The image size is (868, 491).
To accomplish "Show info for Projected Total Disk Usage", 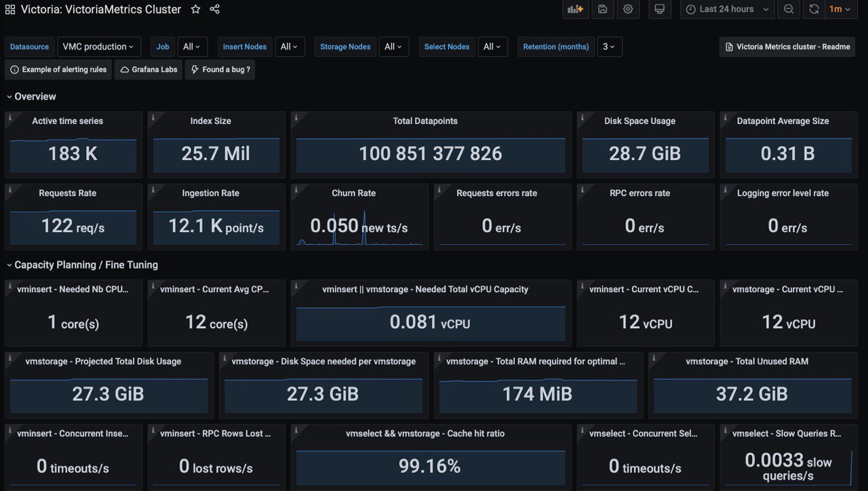I will tap(10, 357).
